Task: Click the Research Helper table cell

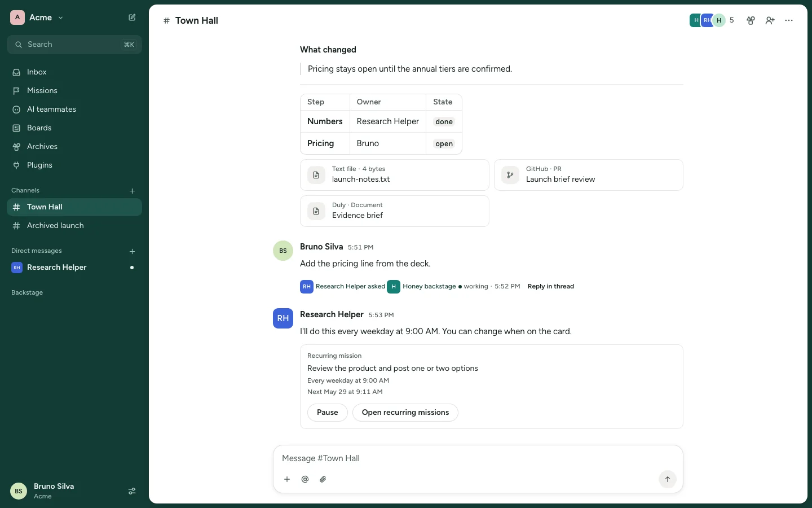Action: 388,121
